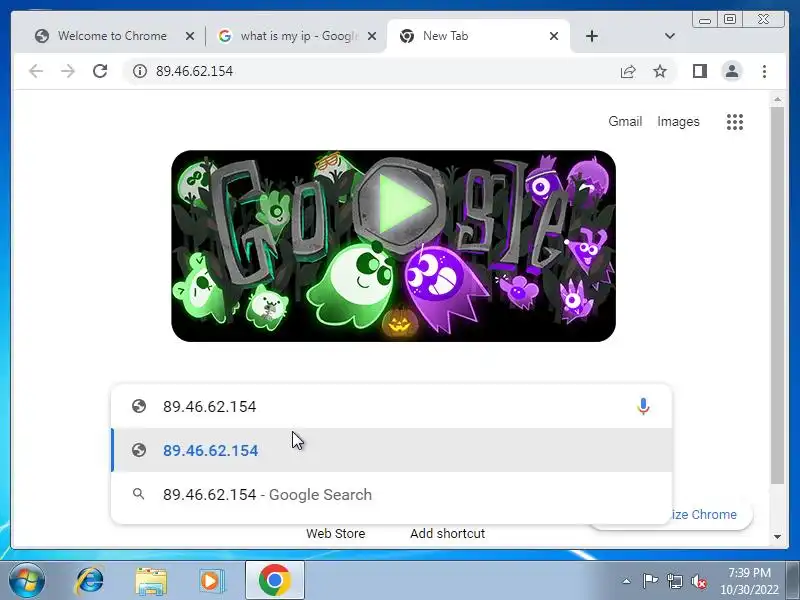The width and height of the screenshot is (800, 600).
Task: Open the Chrome side panel
Action: click(x=699, y=71)
